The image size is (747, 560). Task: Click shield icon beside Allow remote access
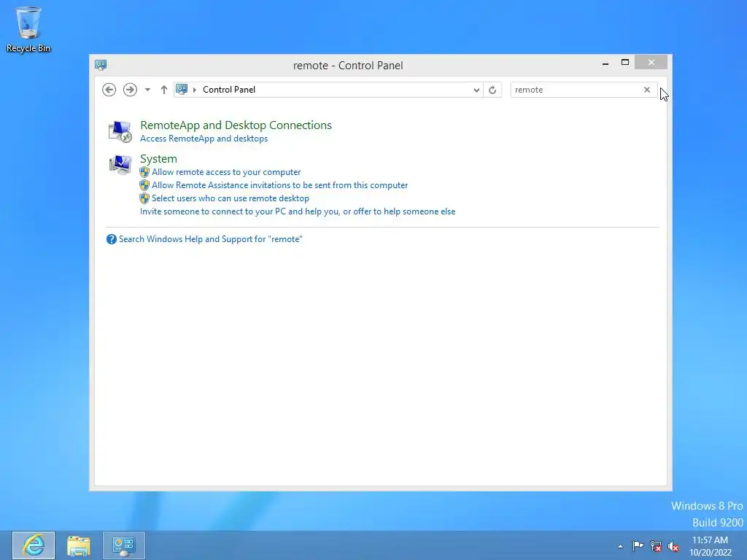pos(144,172)
